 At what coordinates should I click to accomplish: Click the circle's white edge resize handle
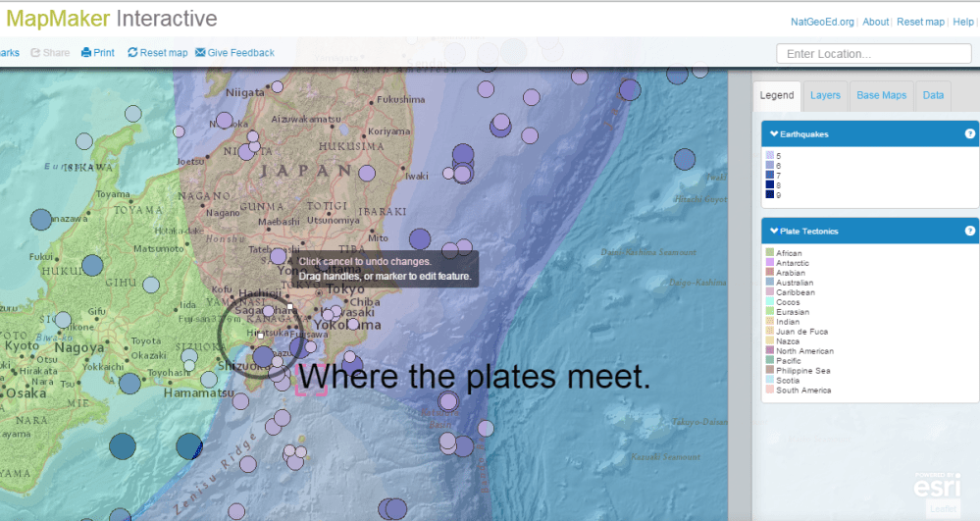pyautogui.click(x=289, y=306)
